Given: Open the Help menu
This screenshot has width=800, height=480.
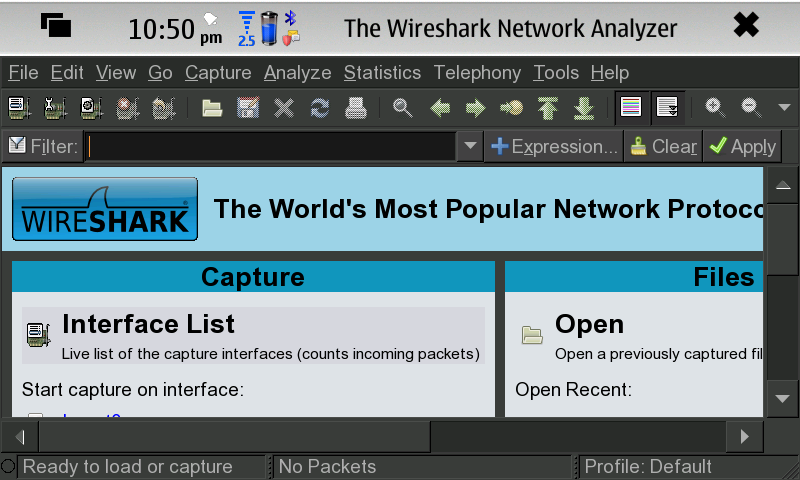Looking at the screenshot, I should (610, 73).
